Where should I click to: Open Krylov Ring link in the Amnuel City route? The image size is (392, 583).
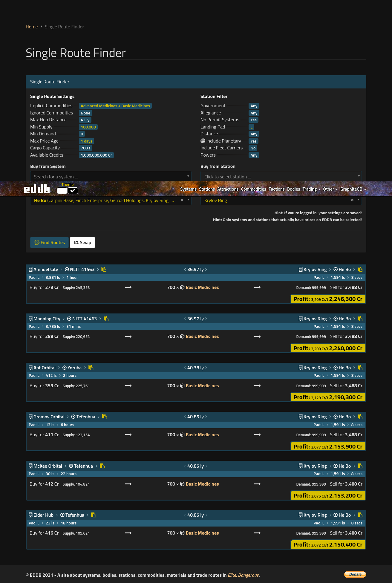coord(315,269)
